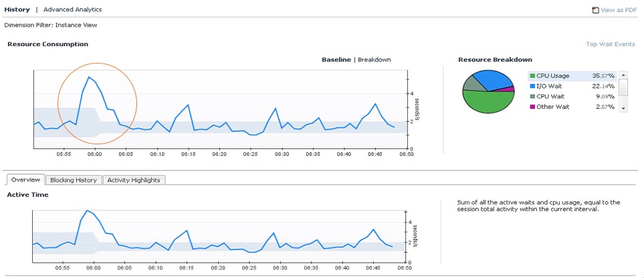Click the PDF document icon
644x278 pixels.
click(x=595, y=10)
